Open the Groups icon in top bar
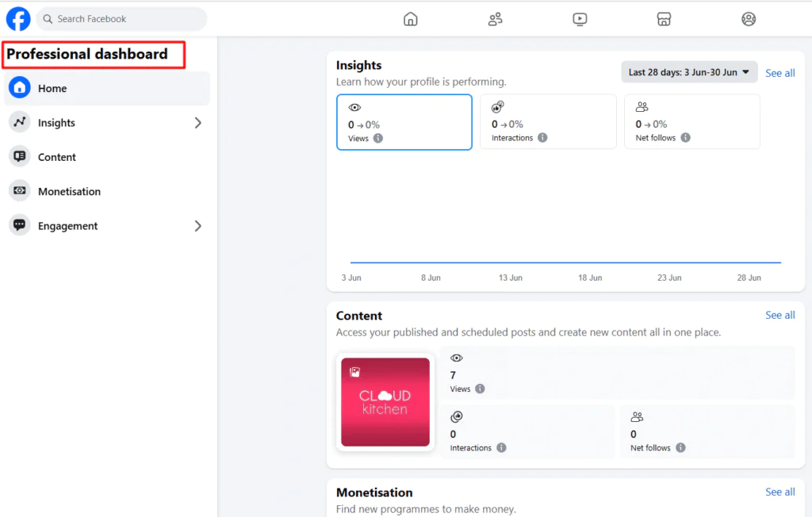The width and height of the screenshot is (812, 517). pos(749,19)
